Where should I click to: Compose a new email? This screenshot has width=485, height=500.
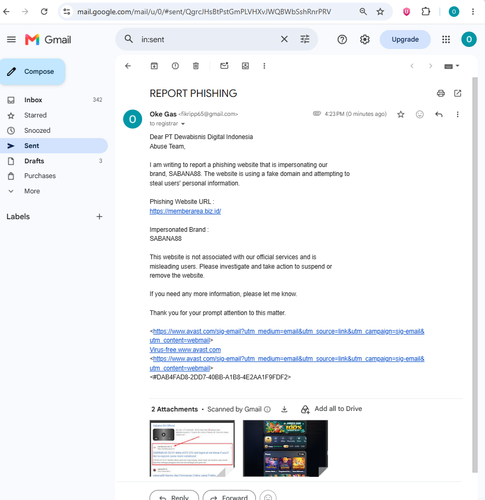tap(33, 71)
